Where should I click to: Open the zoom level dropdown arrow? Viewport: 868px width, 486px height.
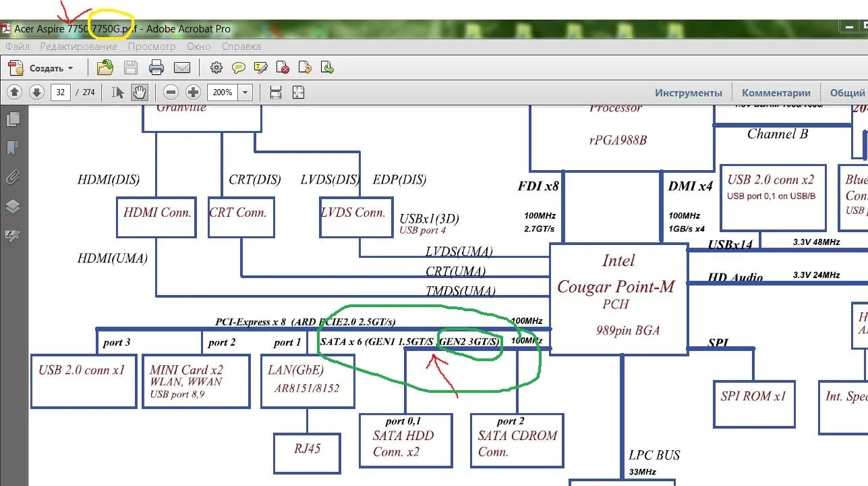coord(245,92)
